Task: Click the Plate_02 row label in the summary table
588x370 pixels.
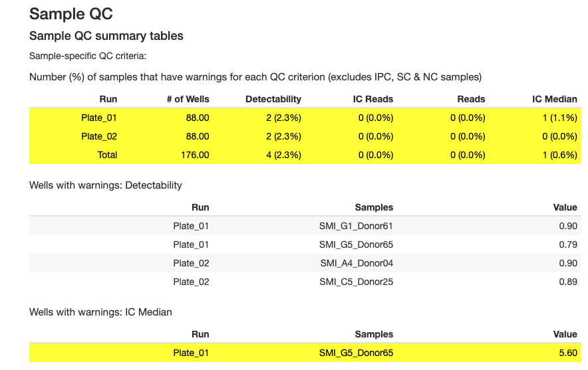Action: coord(99,136)
